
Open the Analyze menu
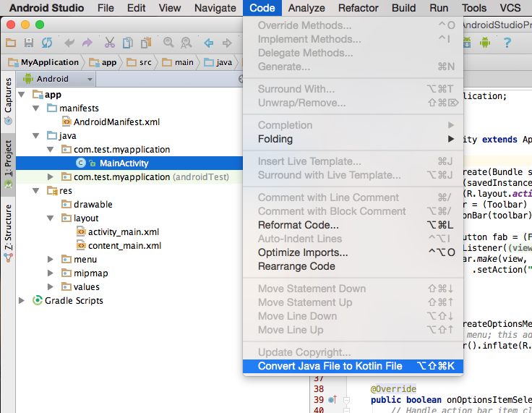click(306, 8)
